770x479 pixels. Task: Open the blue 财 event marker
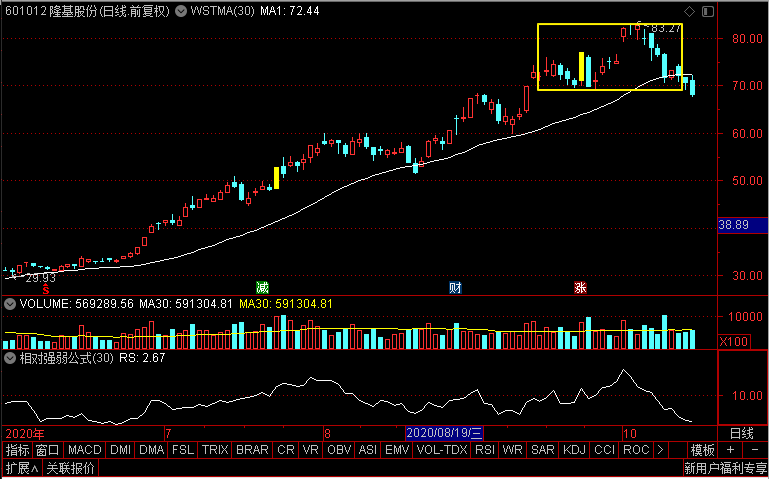click(455, 287)
